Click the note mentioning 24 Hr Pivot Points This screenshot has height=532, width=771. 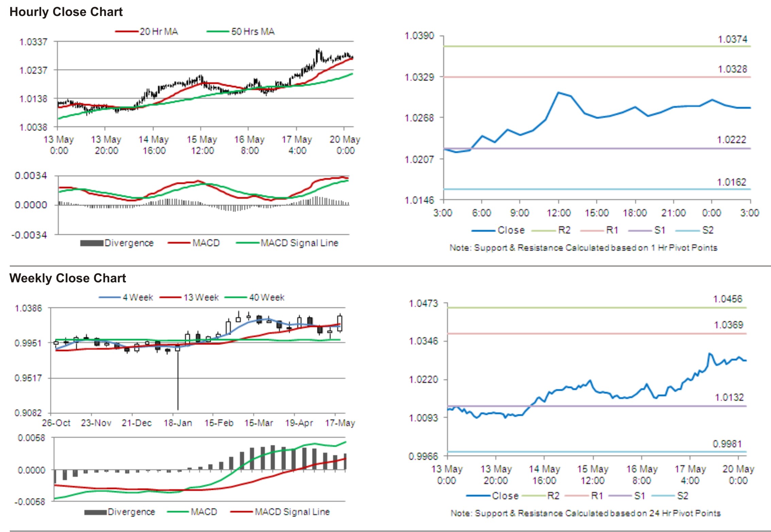[x=586, y=513]
